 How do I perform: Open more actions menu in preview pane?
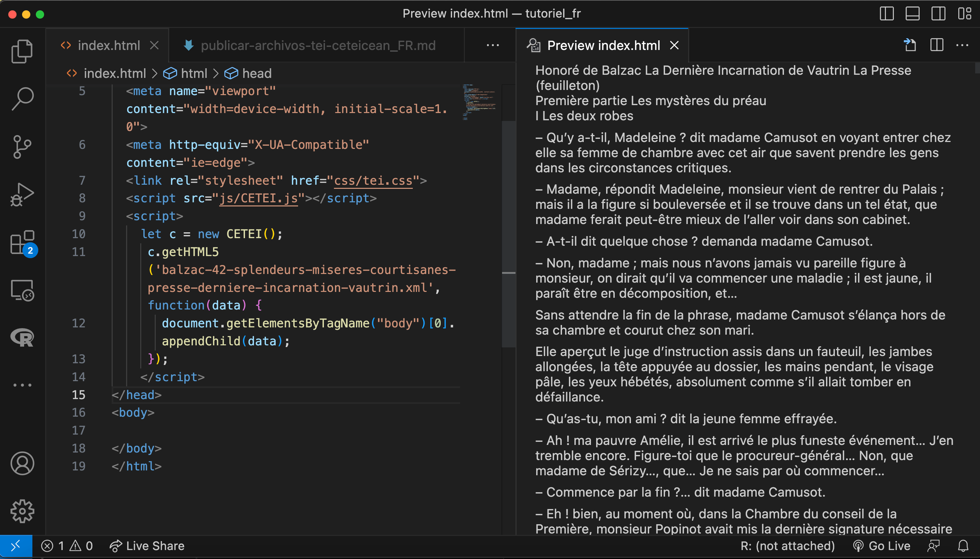963,45
